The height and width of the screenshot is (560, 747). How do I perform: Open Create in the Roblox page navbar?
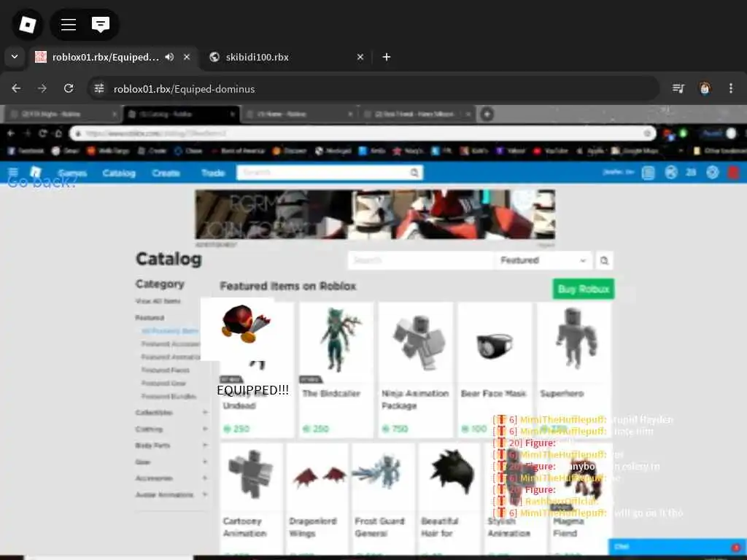(166, 173)
